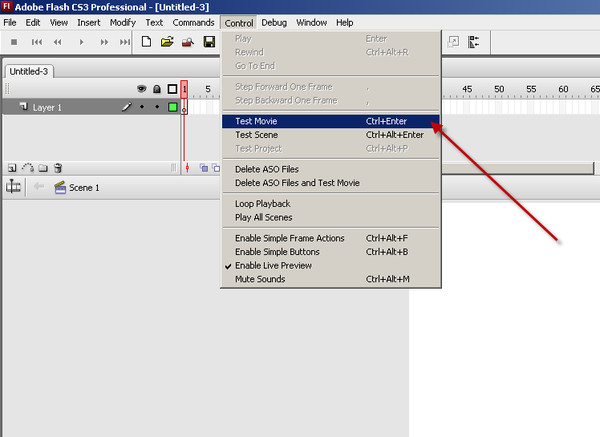This screenshot has width=600, height=437.
Task: Open the File menu
Action: (10, 23)
